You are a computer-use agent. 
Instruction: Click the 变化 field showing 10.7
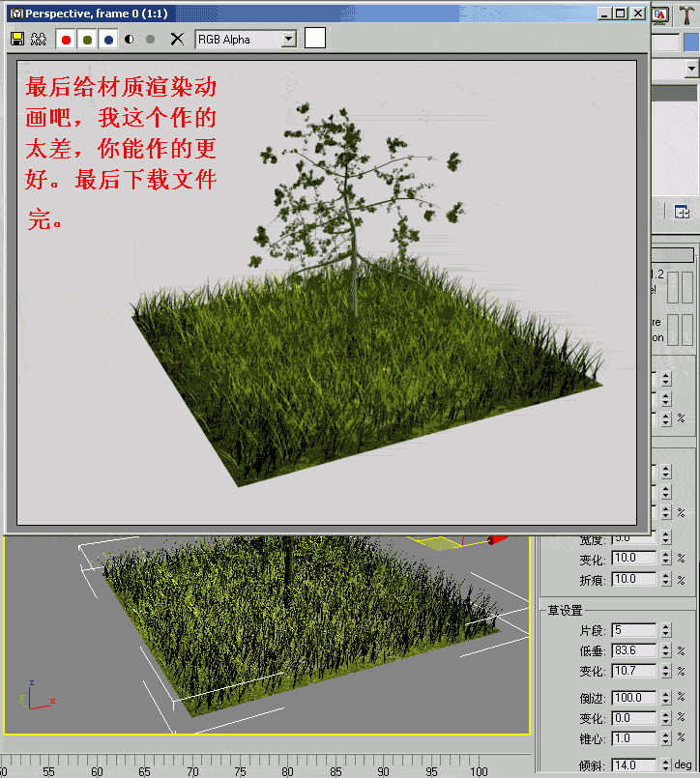pos(634,672)
